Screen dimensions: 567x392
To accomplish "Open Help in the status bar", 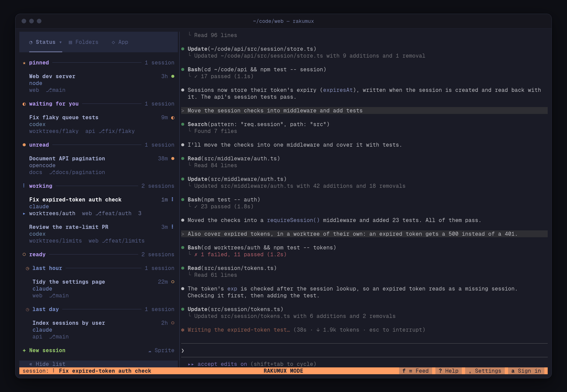I will (x=449, y=371).
